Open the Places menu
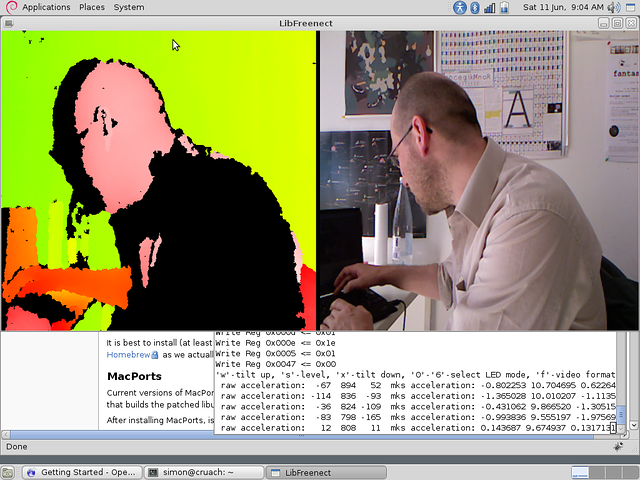The height and width of the screenshot is (480, 640). pyautogui.click(x=92, y=7)
